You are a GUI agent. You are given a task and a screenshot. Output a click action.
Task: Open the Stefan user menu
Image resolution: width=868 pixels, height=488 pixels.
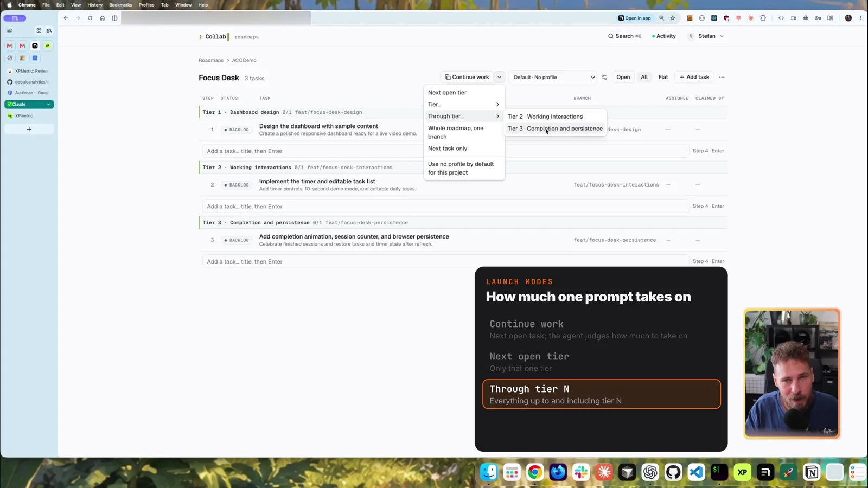(705, 36)
